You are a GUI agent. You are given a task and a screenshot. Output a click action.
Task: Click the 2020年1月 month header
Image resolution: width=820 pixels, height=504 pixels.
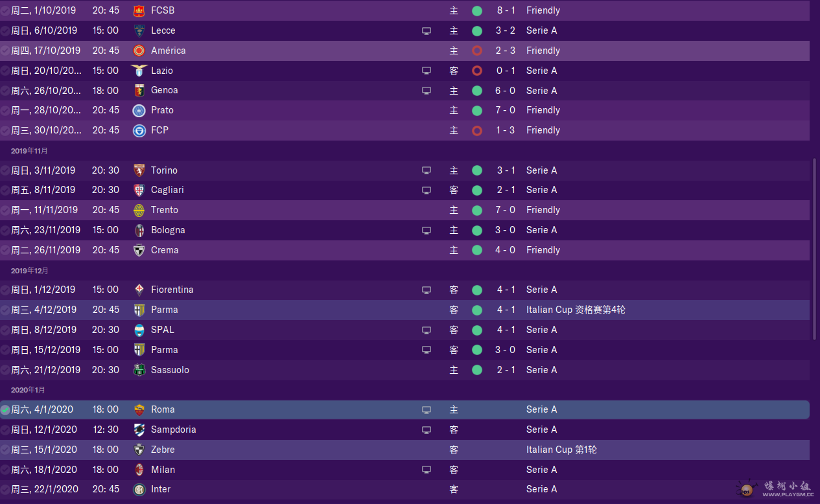tap(28, 390)
